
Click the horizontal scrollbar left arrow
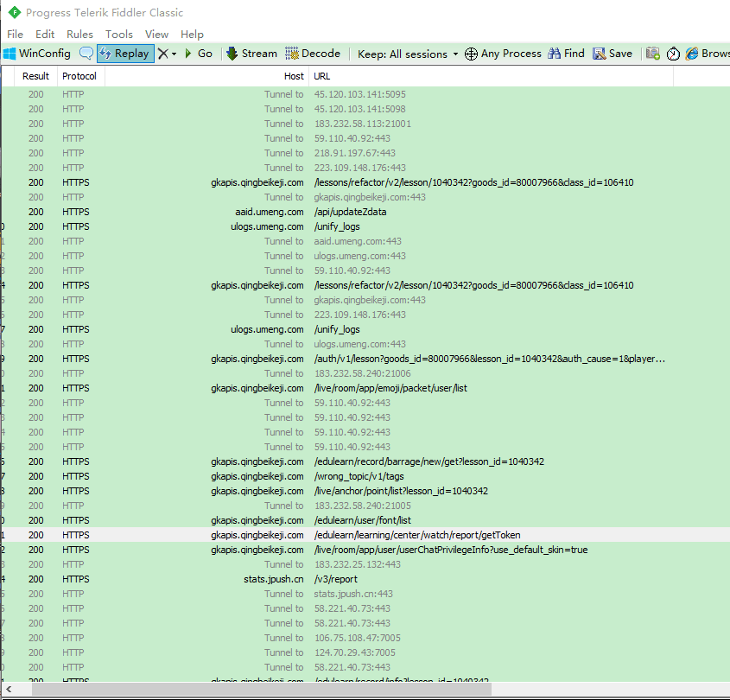(x=9, y=689)
